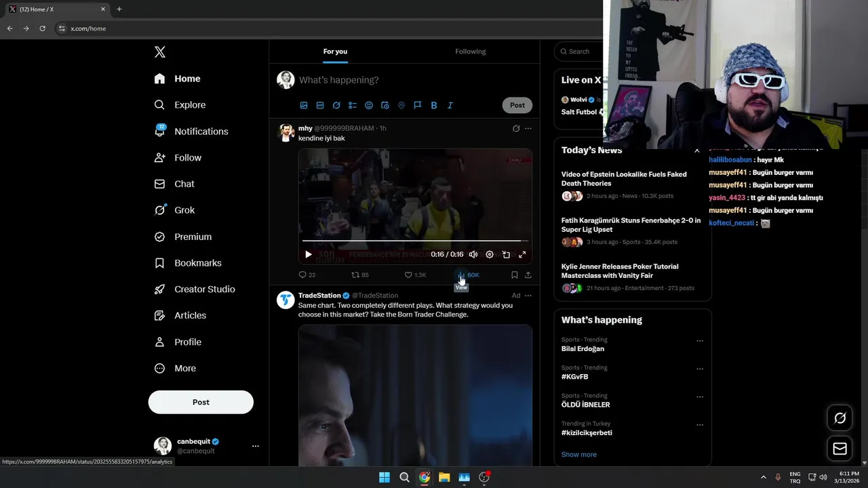Open Kylie Jenner Poker Tutorial story
The width and height of the screenshot is (868, 488).
coord(632,277)
